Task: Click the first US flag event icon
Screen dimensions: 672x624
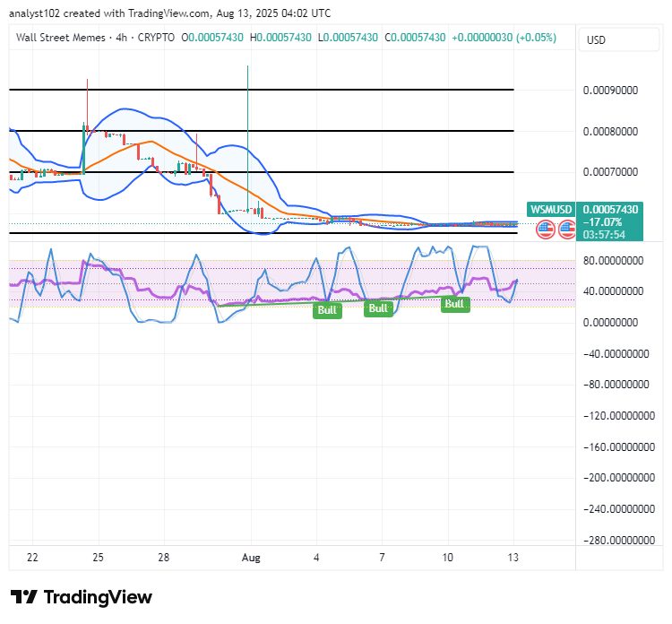Action: 546,230
